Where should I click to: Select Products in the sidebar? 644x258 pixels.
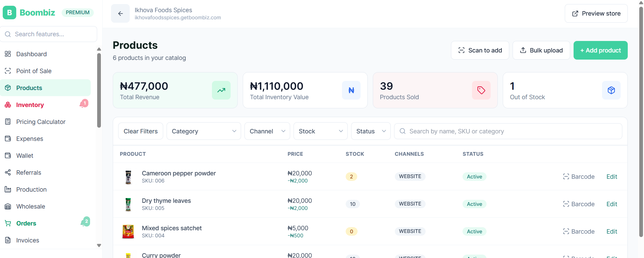pos(45,88)
